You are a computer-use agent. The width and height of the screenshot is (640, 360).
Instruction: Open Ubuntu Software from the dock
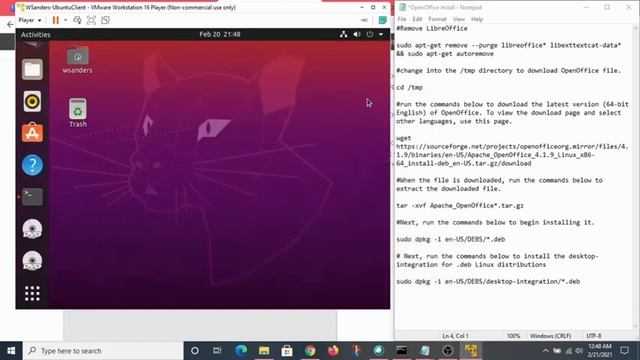[32, 133]
